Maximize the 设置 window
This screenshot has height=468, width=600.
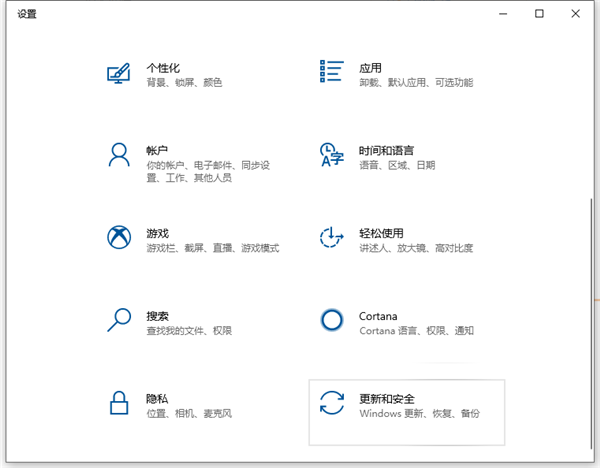[539, 13]
